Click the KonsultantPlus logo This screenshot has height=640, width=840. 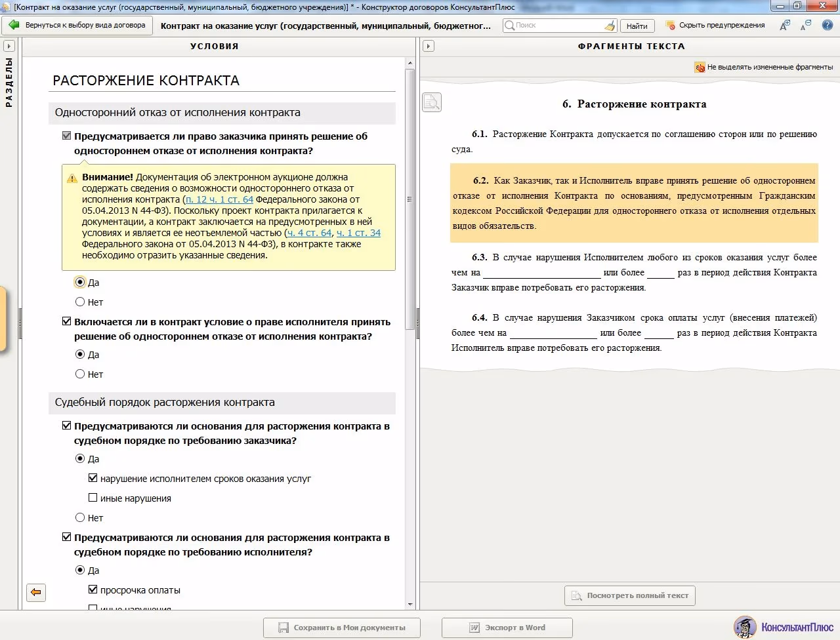pyautogui.click(x=784, y=628)
